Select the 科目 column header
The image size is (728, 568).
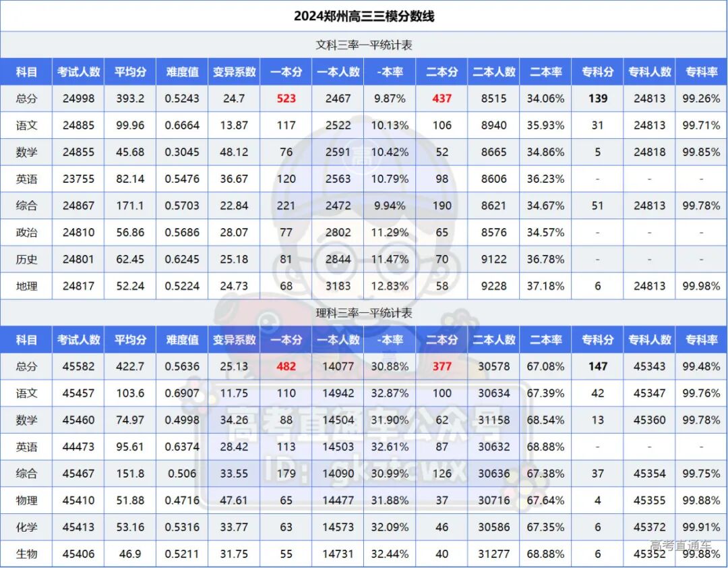26,72
